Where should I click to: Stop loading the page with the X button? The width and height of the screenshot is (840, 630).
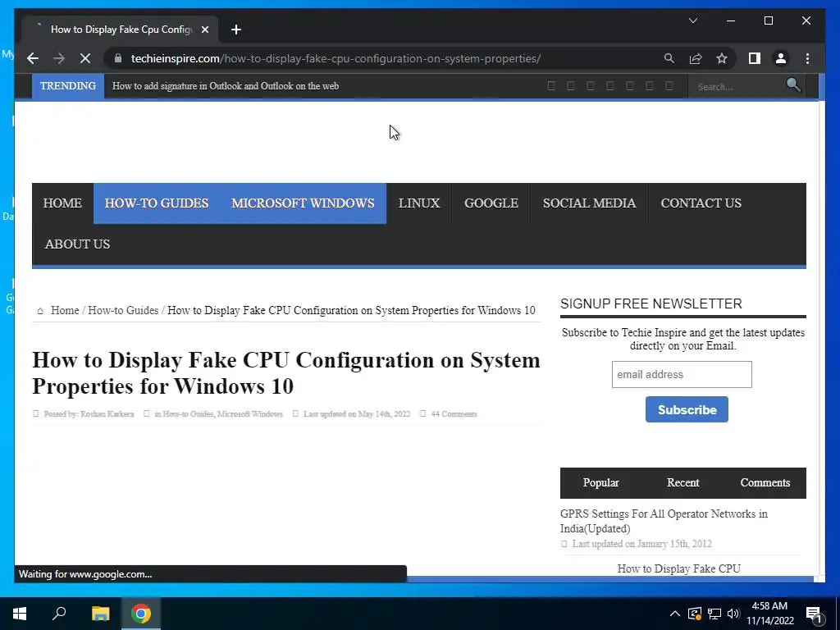(85, 58)
